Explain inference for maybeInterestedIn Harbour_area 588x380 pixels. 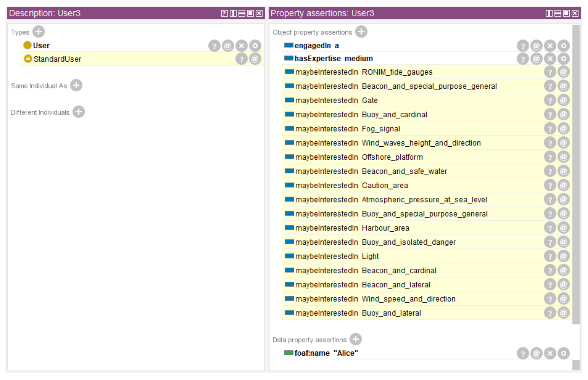(550, 228)
